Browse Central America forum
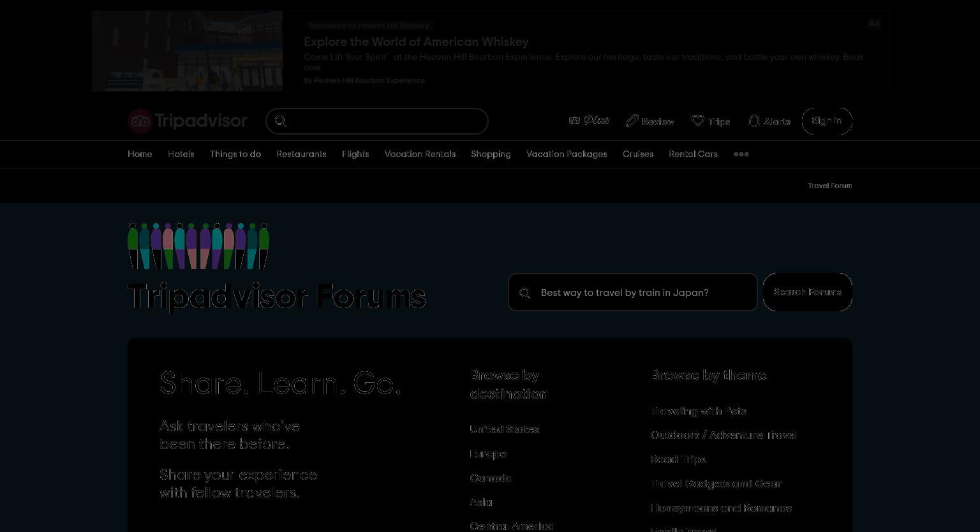 (x=512, y=526)
